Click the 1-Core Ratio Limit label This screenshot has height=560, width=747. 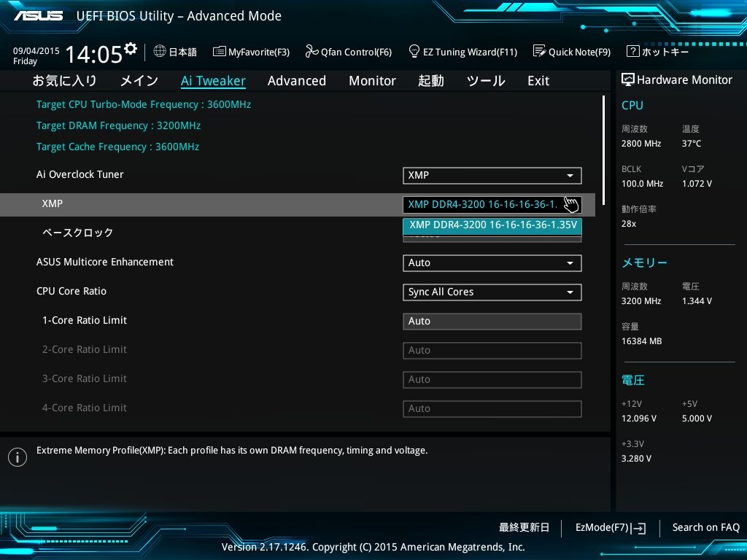pyautogui.click(x=85, y=321)
